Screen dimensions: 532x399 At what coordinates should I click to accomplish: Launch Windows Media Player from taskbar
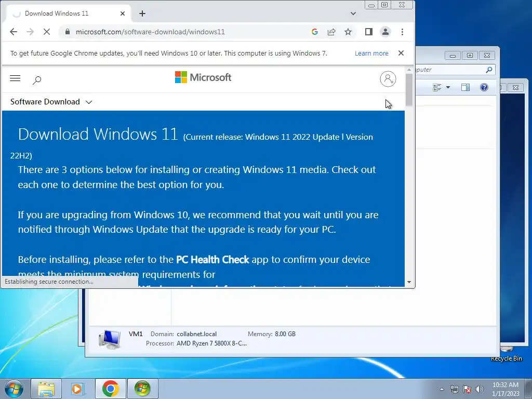pos(78,389)
